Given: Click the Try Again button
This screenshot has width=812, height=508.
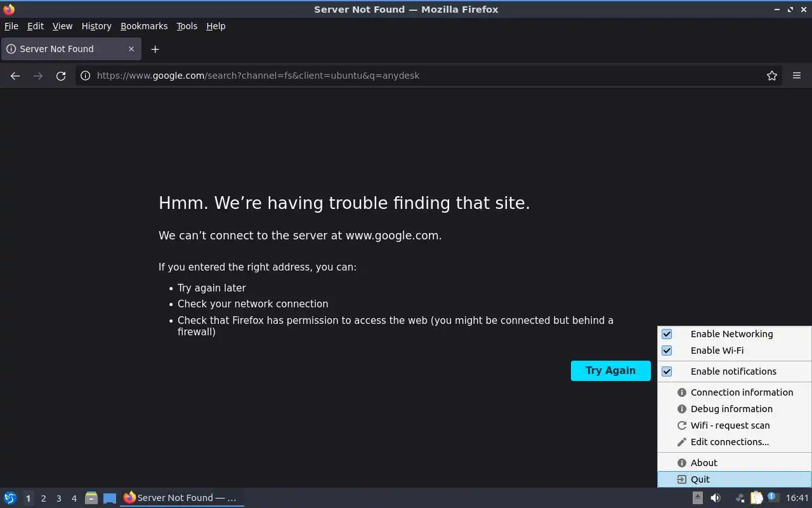Looking at the screenshot, I should 610,371.
